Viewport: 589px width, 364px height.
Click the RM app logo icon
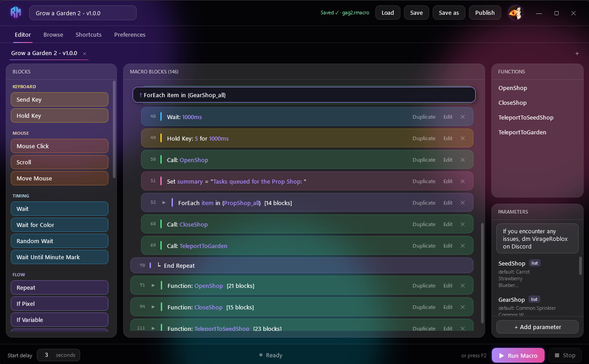coord(16,13)
